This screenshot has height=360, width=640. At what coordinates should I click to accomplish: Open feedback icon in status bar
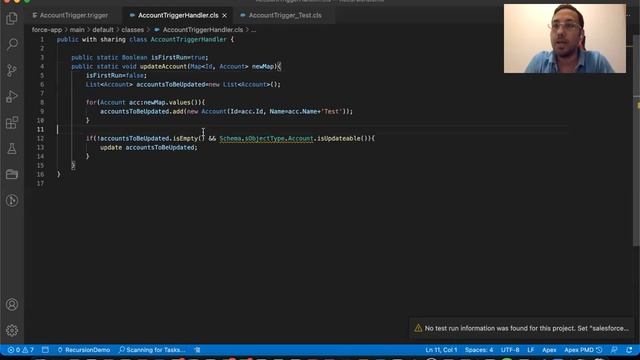tap(614, 350)
